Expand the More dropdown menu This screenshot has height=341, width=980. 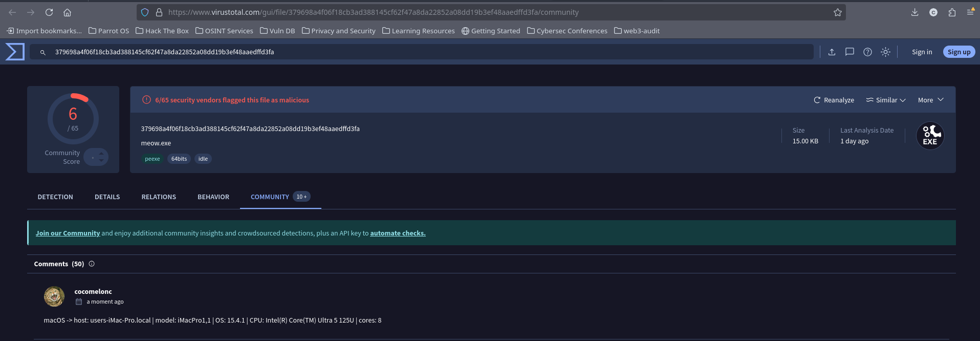tap(930, 100)
